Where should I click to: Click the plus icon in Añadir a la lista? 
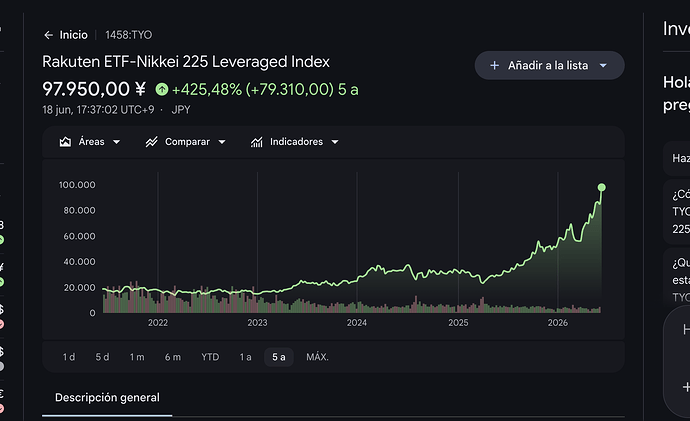click(x=495, y=66)
